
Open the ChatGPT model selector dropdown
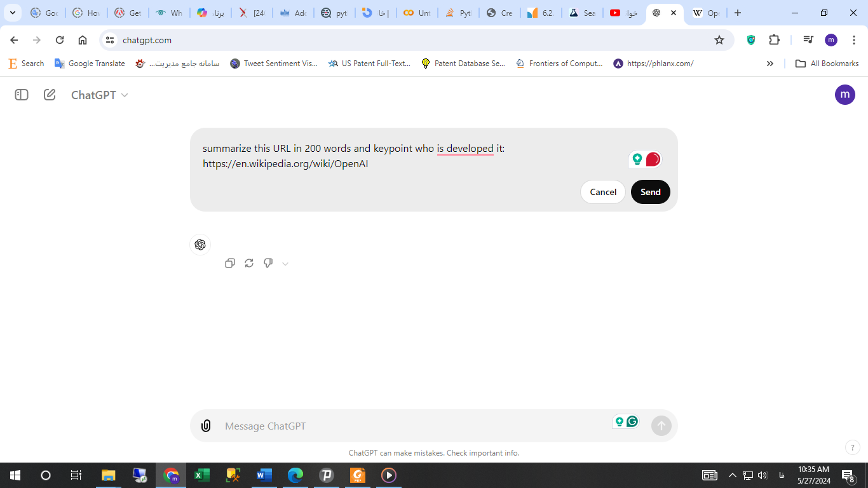100,95
